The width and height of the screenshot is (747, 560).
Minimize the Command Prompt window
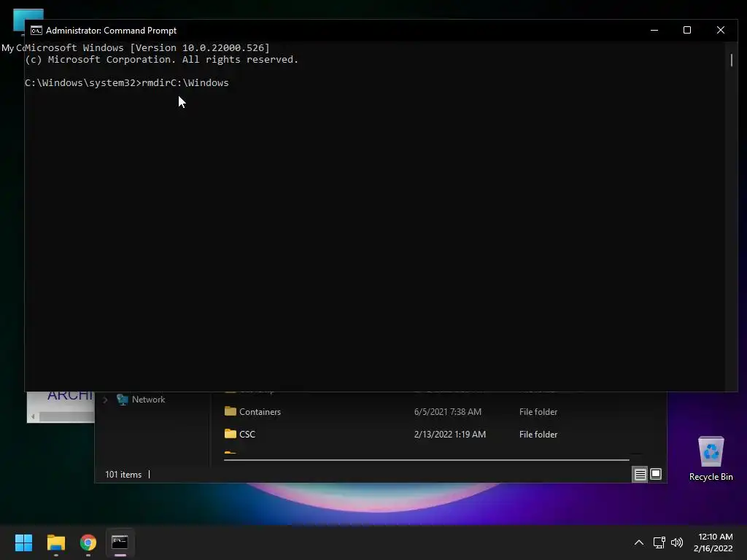pyautogui.click(x=654, y=30)
